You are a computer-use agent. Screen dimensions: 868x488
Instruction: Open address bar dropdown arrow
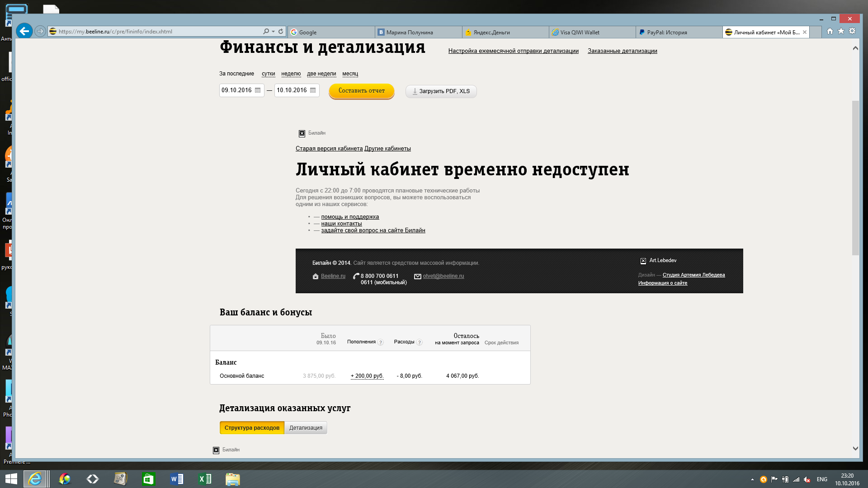point(274,32)
